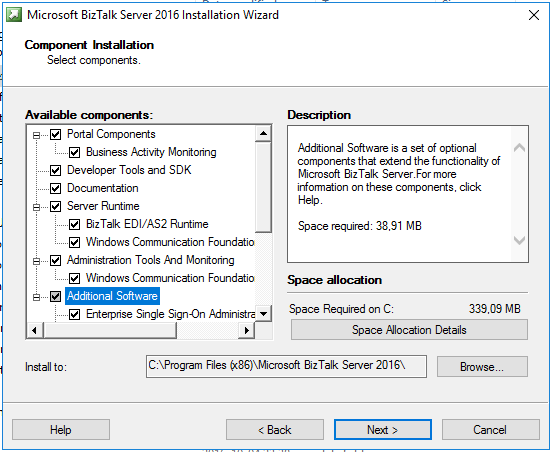
Task: Toggle BizTalk EDI/AS2 Runtime checkbox
Action: point(74,224)
